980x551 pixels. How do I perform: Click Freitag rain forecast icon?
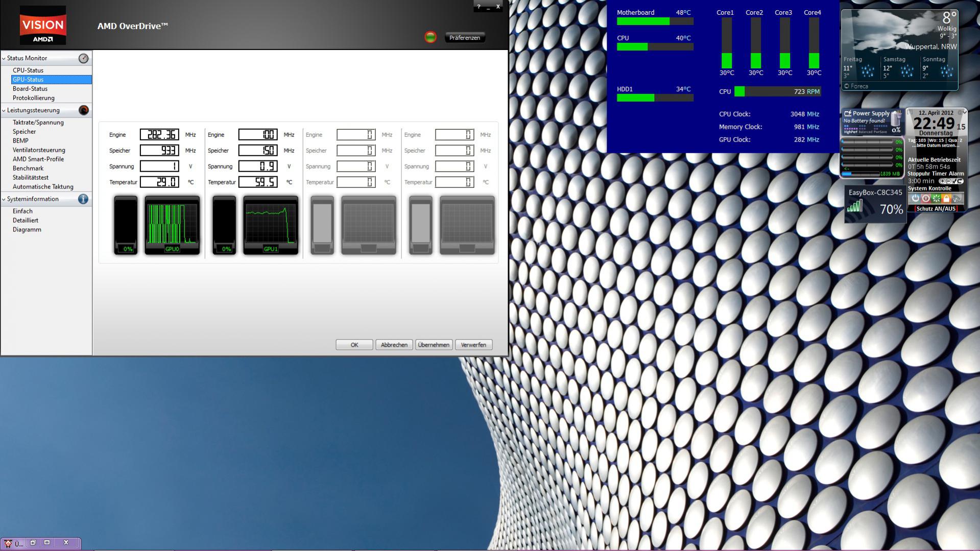(x=867, y=71)
